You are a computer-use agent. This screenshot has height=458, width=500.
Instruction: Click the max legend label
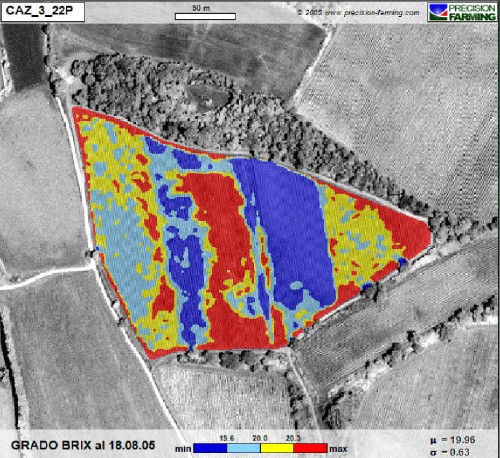coord(338,449)
